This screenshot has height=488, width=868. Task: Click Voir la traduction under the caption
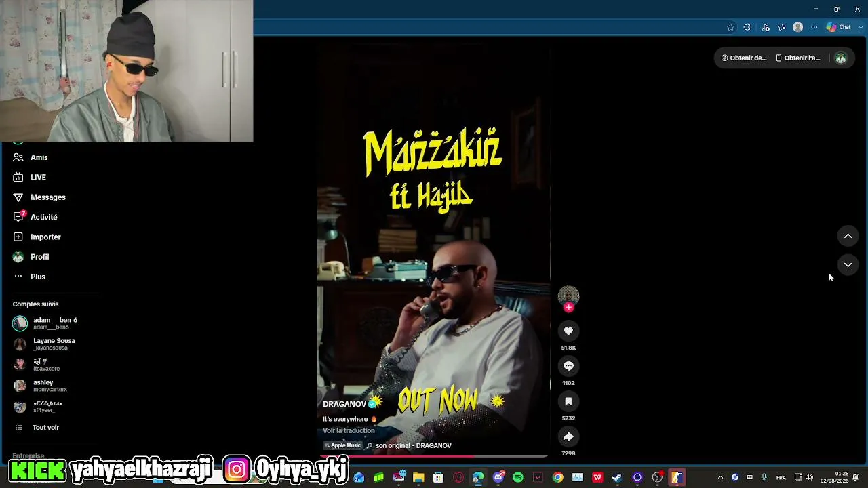[x=349, y=430]
